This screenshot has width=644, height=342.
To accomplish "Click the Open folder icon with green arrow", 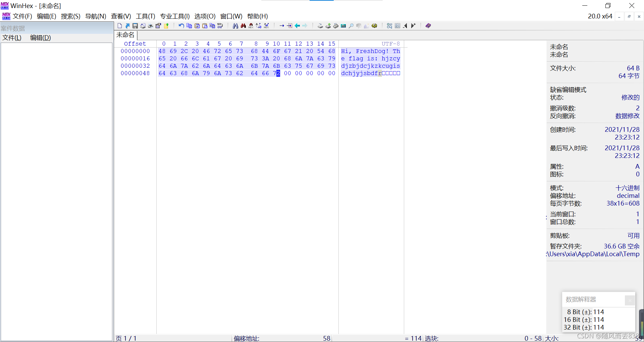I will 166,26.
